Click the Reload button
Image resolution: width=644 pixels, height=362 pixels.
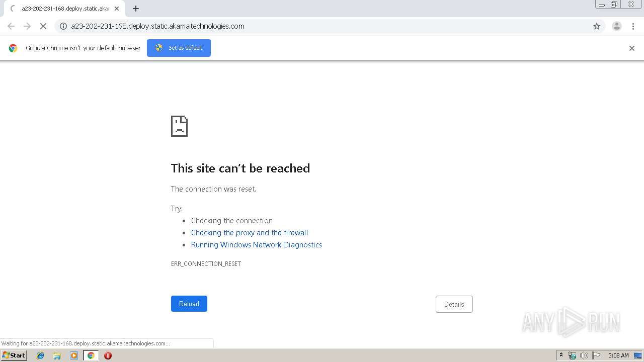[x=189, y=304]
